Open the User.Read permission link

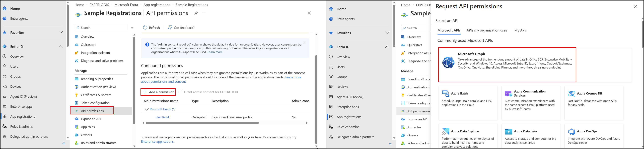[x=162, y=117]
